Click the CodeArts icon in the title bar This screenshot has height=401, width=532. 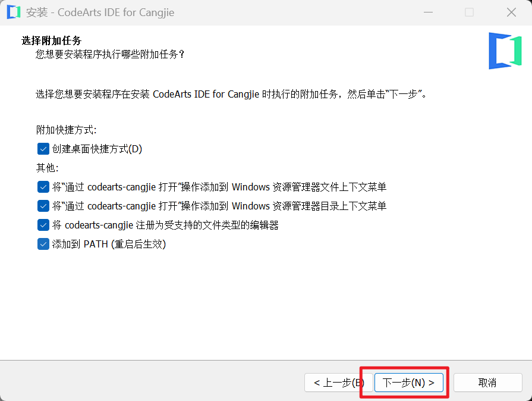(14, 12)
